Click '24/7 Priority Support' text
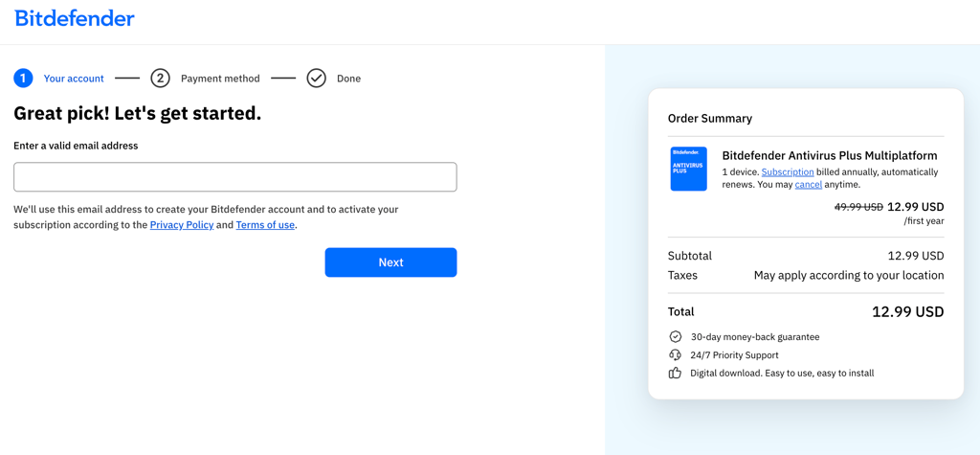980x455 pixels. 734,354
